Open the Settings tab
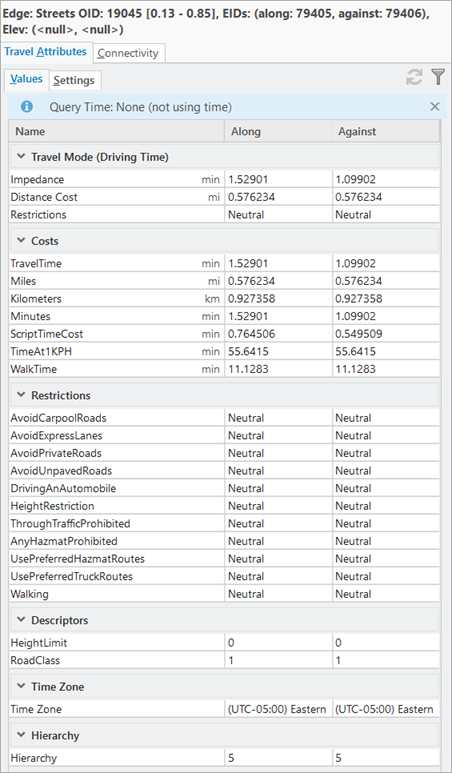The height and width of the screenshot is (773, 452). pos(74,80)
